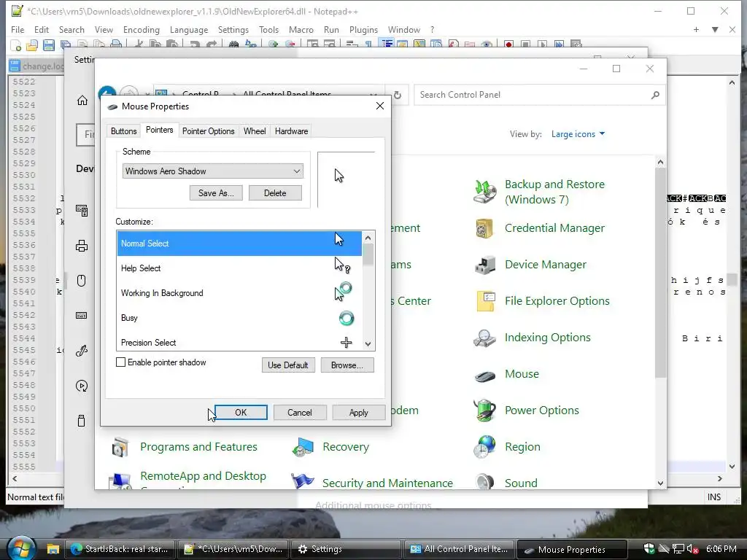Open the Mouse link in Control Panel
747x560 pixels.
pos(522,374)
